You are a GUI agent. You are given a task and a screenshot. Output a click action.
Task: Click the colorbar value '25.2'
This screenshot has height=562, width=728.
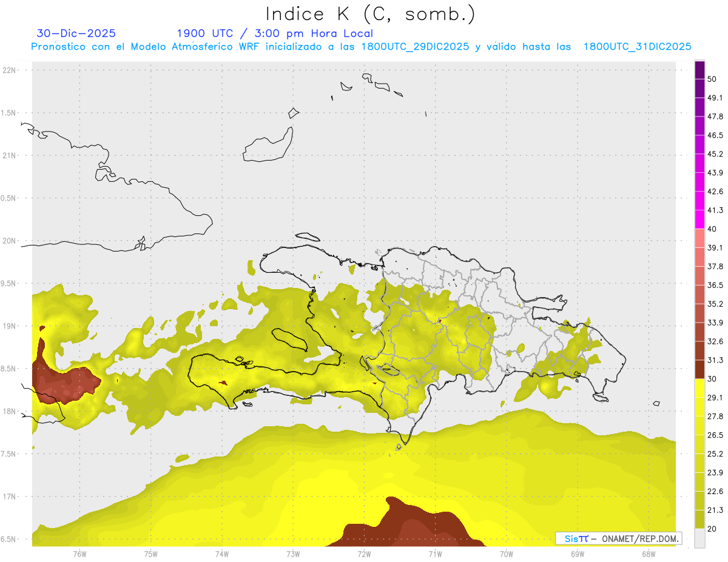click(715, 453)
